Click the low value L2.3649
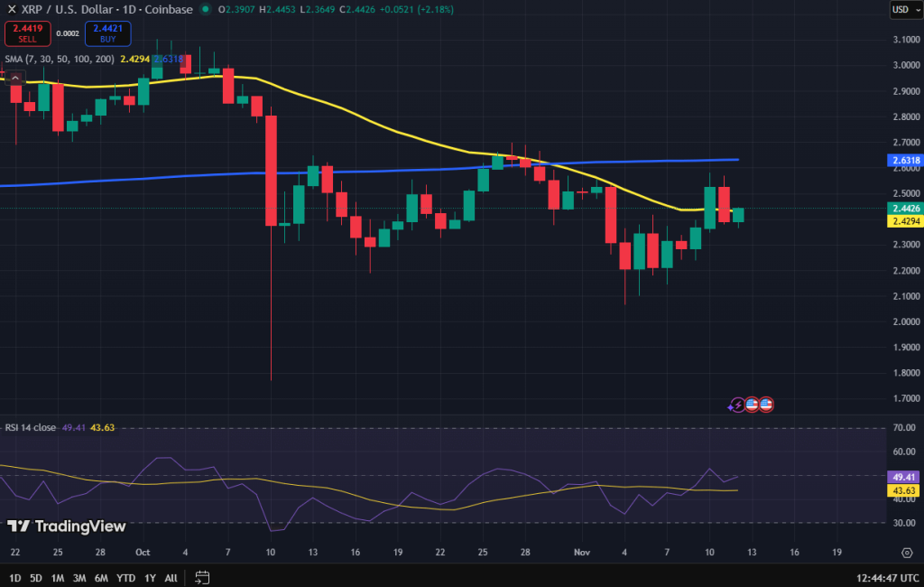 coord(317,9)
